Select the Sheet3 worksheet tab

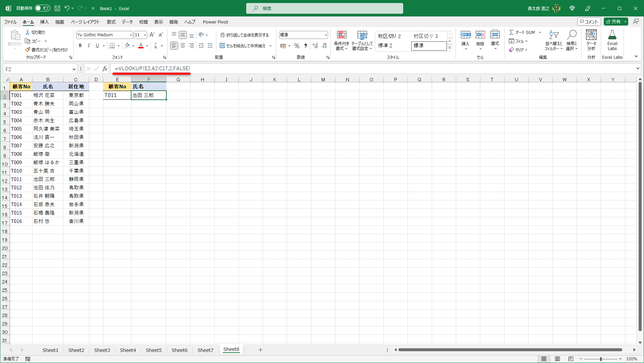[x=102, y=350]
